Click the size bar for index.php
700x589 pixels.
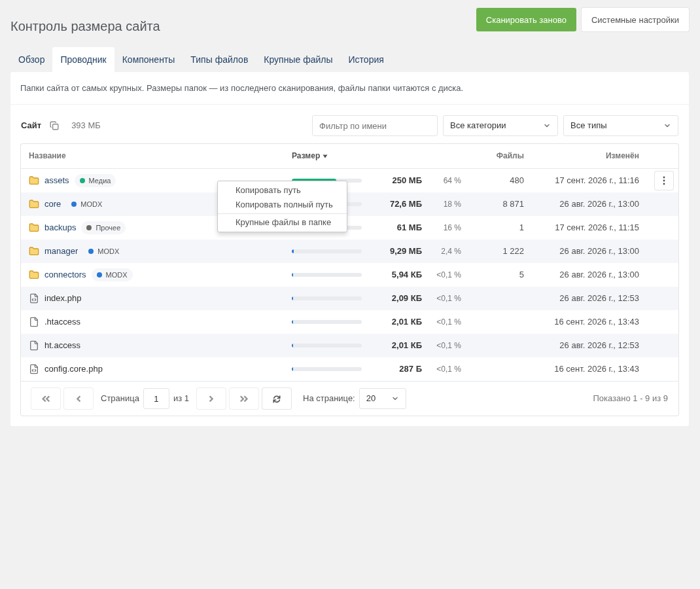326,298
